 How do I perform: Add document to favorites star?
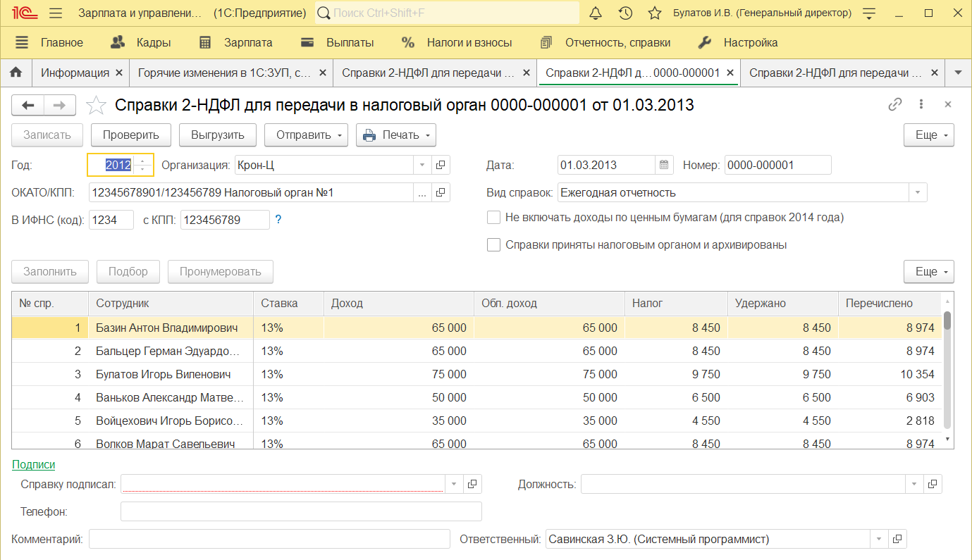click(x=95, y=106)
